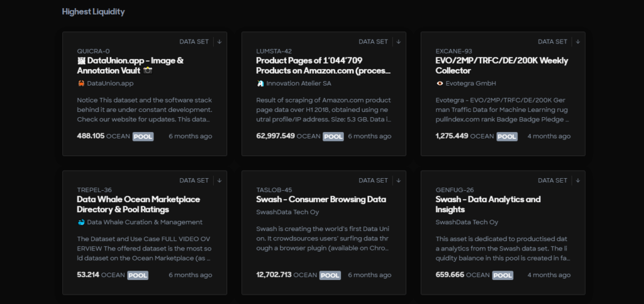Viewport: 644px width, 304px height.
Task: Open Data Whale Ocean Marketplace Directory dataset
Action: coord(138,205)
